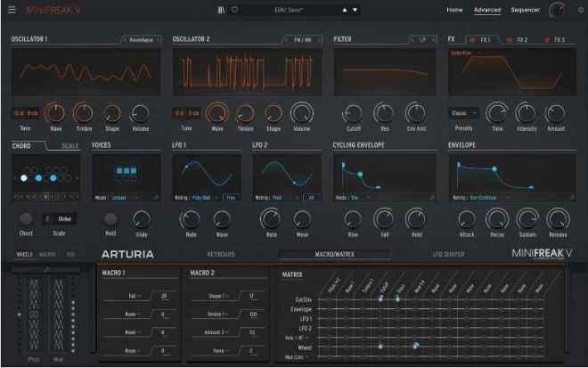Screen dimensions: 588x368
Task: Click Oscillator 2 Volume knob
Action: (301, 112)
